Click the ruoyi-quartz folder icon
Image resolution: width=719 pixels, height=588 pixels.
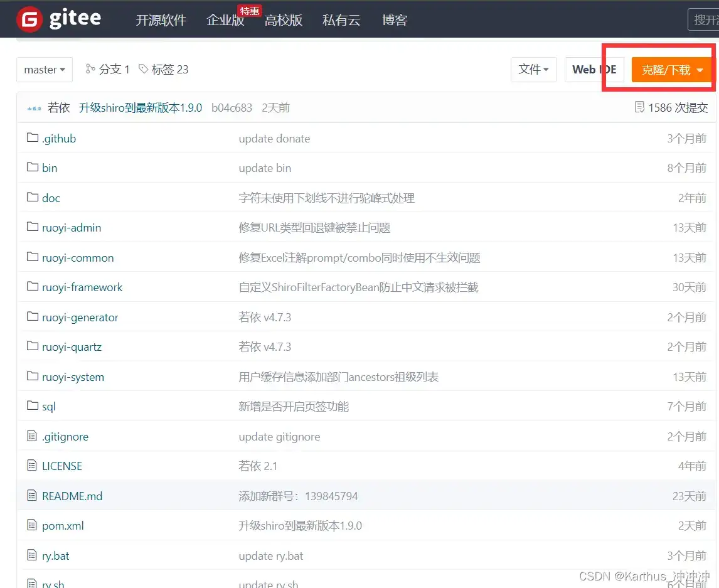(x=32, y=346)
